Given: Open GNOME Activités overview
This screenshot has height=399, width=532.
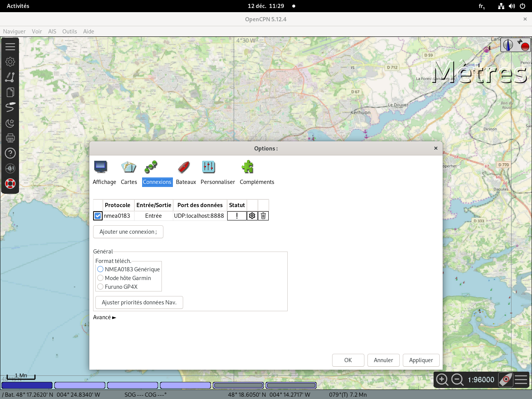Looking at the screenshot, I should (18, 6).
